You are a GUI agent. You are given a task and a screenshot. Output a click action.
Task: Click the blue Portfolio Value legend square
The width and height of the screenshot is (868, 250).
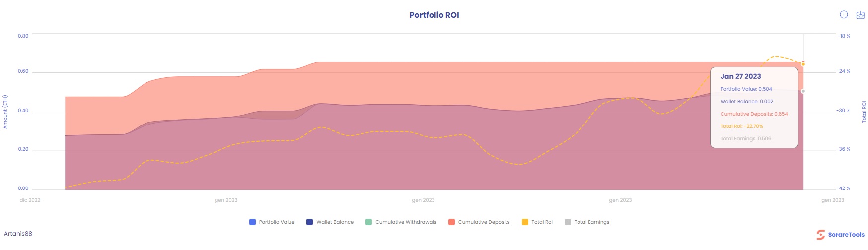[252, 222]
